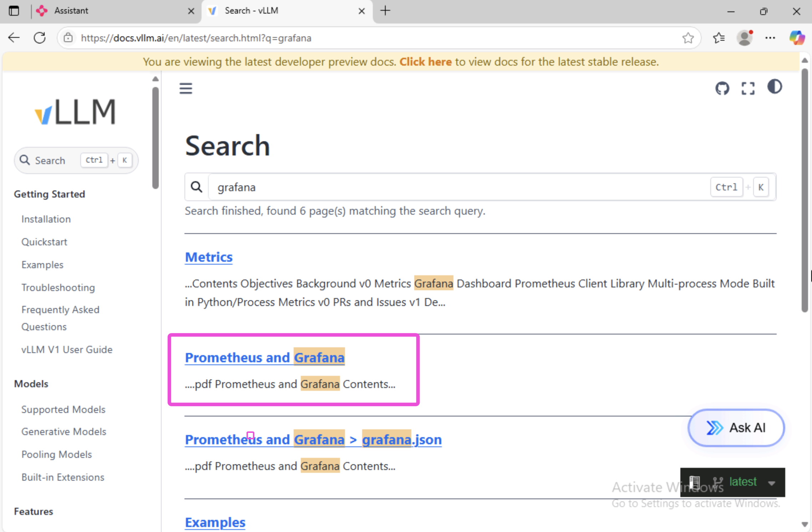
Task: Open the browser Settings and more menu
Action: tap(770, 38)
